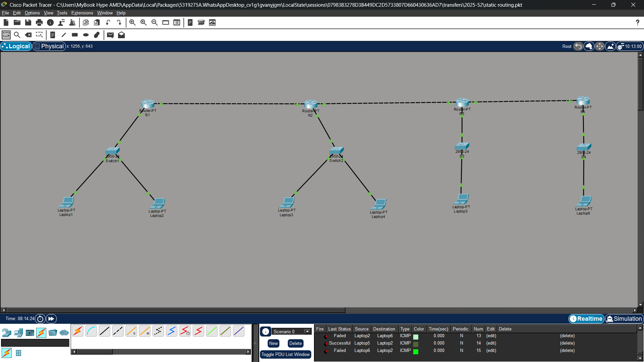Viewport: 644px width, 362px height.
Task: Click the Add Simple PDU envelope icon
Action: [110, 35]
